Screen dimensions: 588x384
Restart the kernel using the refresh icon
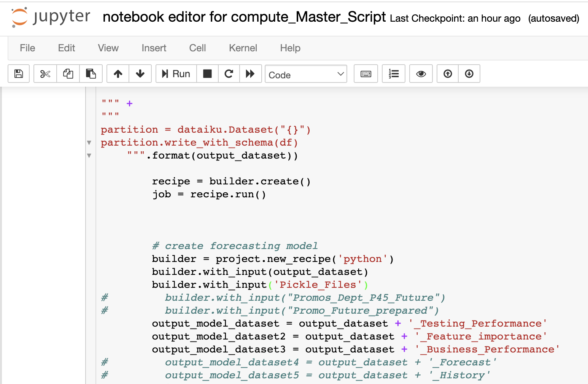pyautogui.click(x=229, y=73)
